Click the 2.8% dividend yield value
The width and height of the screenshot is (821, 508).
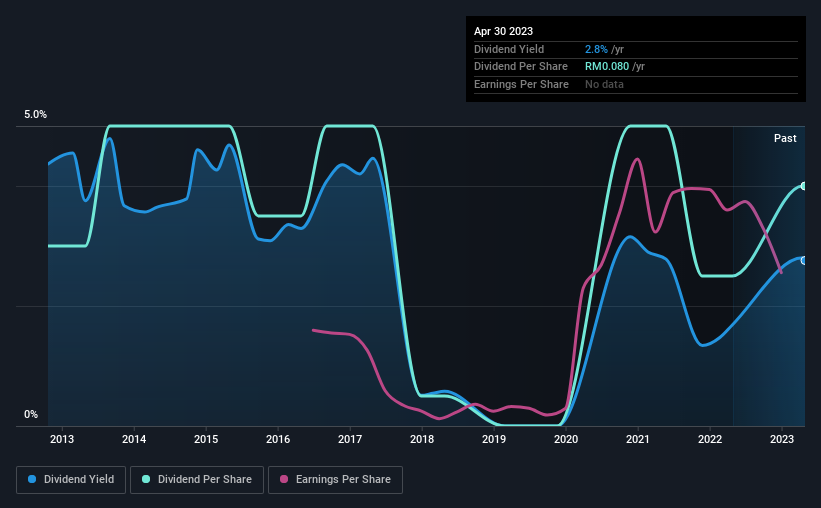pos(596,49)
